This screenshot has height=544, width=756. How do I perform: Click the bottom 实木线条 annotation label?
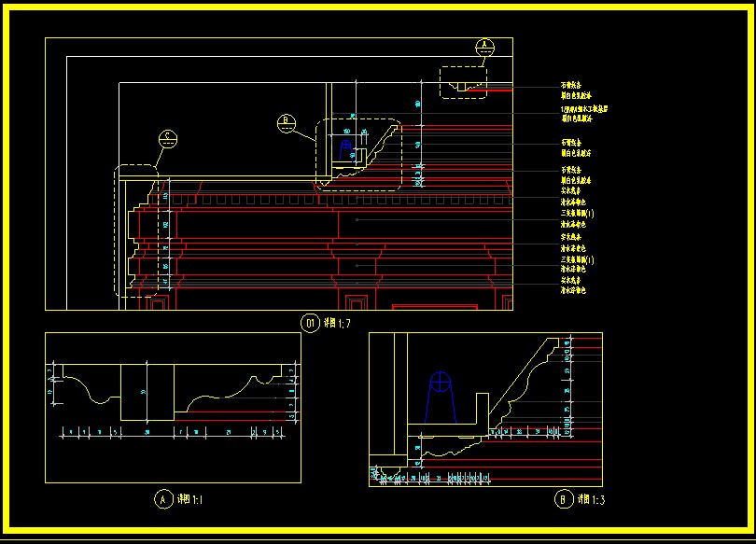[571, 280]
